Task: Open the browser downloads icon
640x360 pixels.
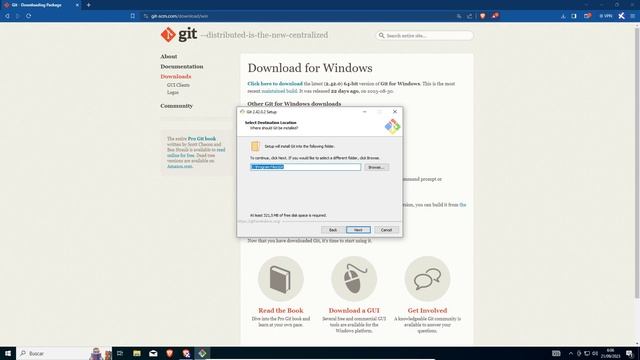Action: (563, 16)
